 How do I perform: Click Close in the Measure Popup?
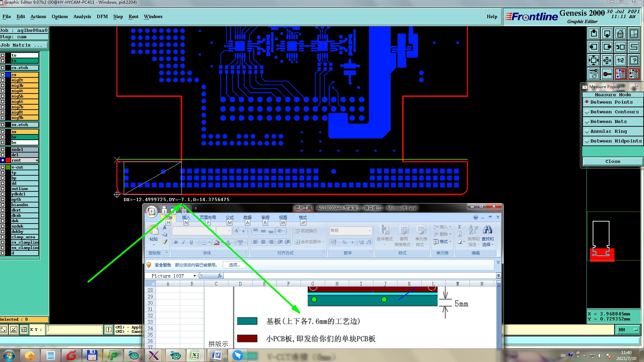click(612, 162)
